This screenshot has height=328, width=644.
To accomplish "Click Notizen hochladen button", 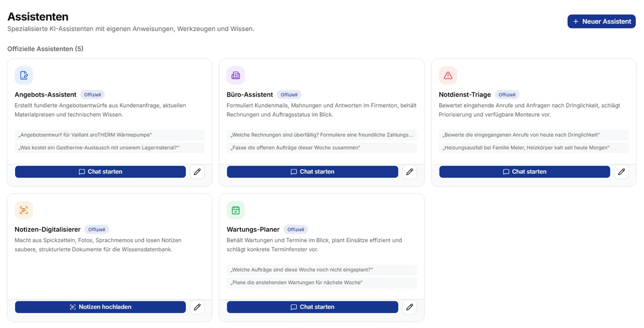I will coord(100,307).
